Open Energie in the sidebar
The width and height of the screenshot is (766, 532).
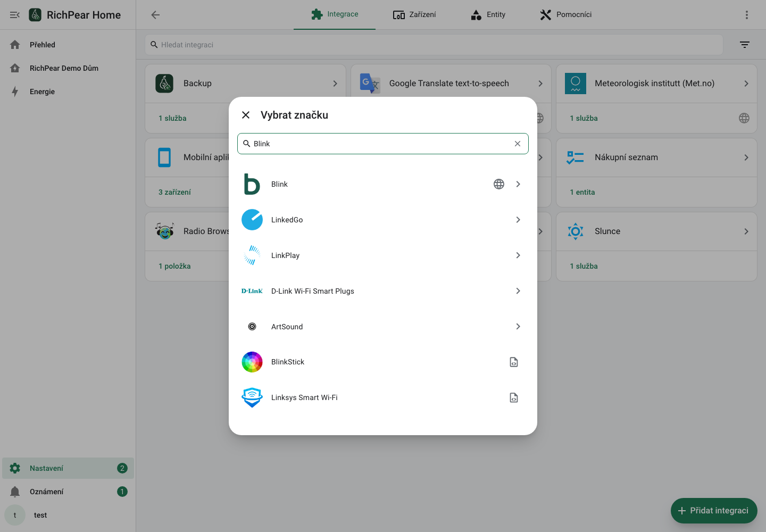(68, 92)
